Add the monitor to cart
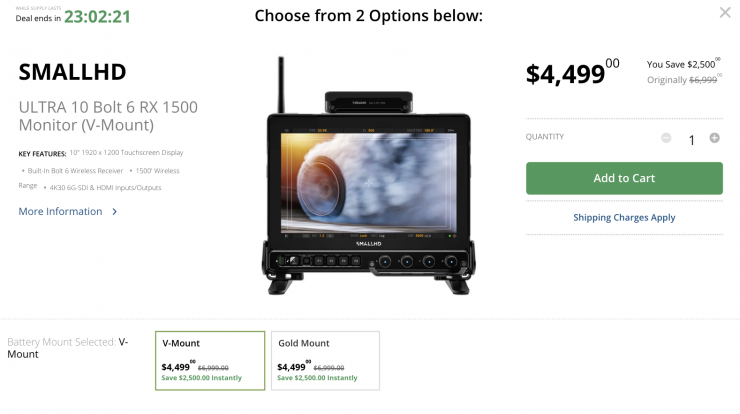Screen dimensions: 740x414 tap(624, 178)
